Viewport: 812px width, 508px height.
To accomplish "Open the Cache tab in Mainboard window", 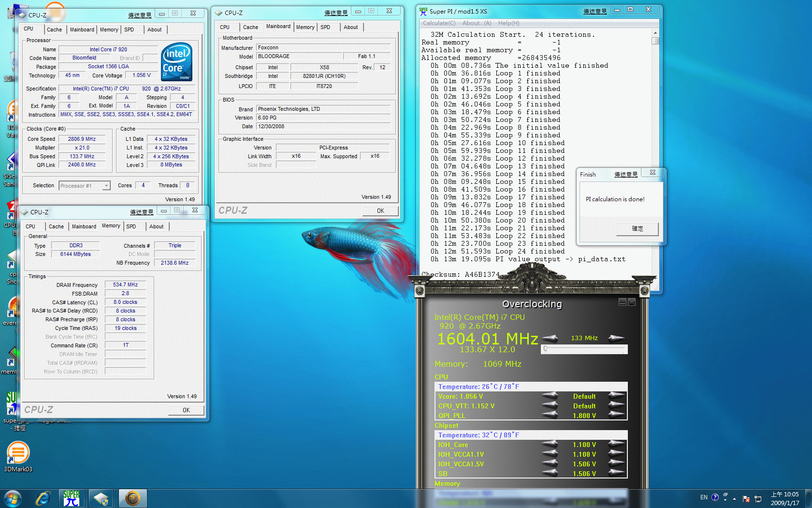I will pos(250,27).
